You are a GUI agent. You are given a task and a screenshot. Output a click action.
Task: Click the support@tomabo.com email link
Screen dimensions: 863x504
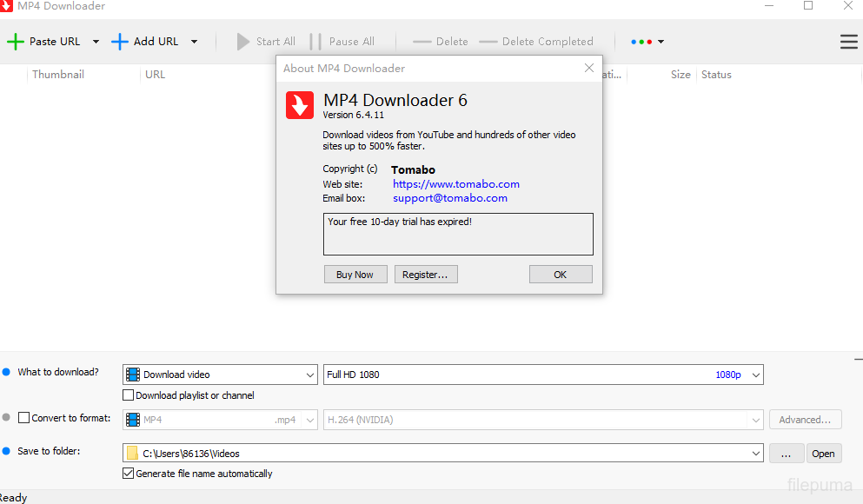[450, 198]
